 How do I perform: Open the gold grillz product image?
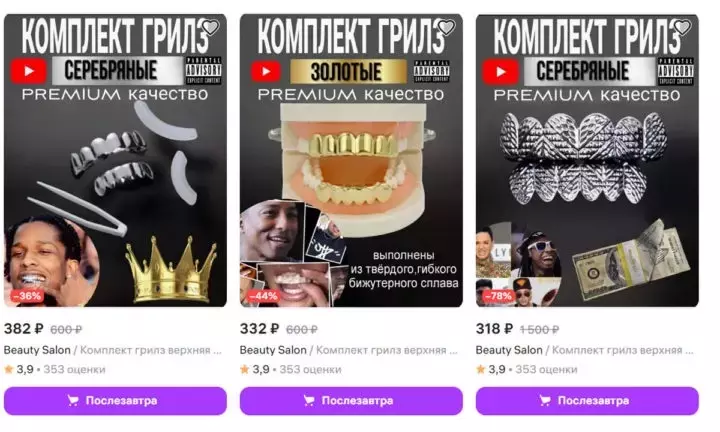(x=351, y=160)
